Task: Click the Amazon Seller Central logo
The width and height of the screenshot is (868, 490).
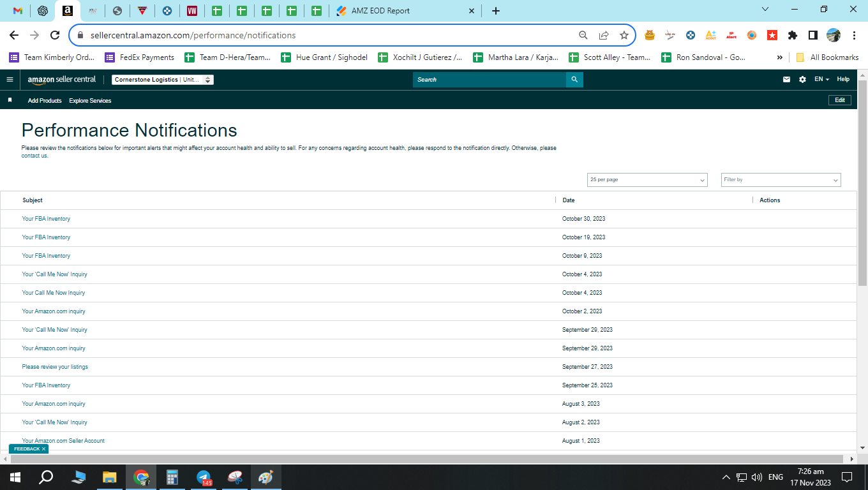Action: pos(62,80)
